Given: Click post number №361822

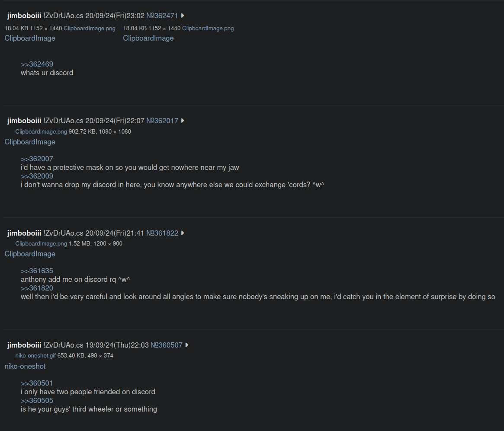Looking at the screenshot, I should coord(162,233).
